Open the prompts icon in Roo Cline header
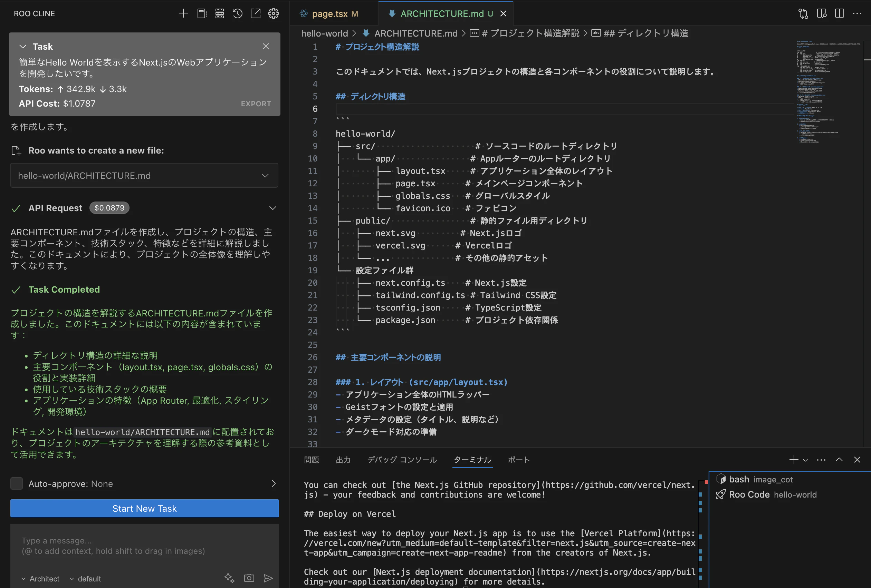 pos(202,13)
